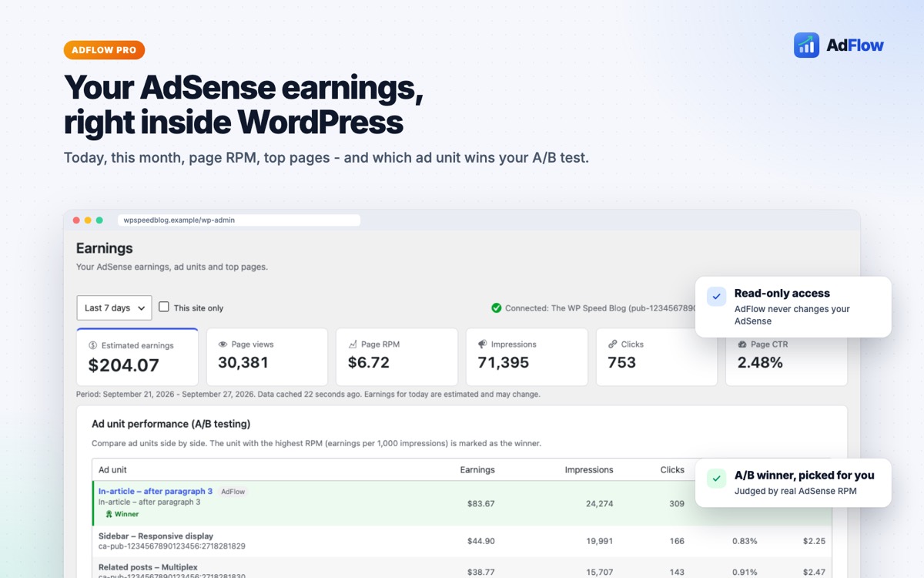This screenshot has height=578, width=924.
Task: Click the 24,274 impressions cell
Action: [x=599, y=504]
